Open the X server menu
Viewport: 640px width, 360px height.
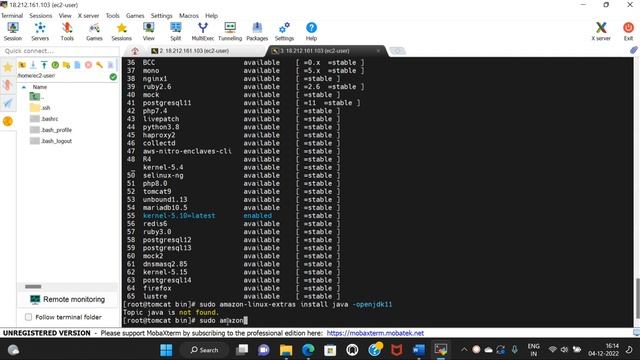tap(89, 16)
